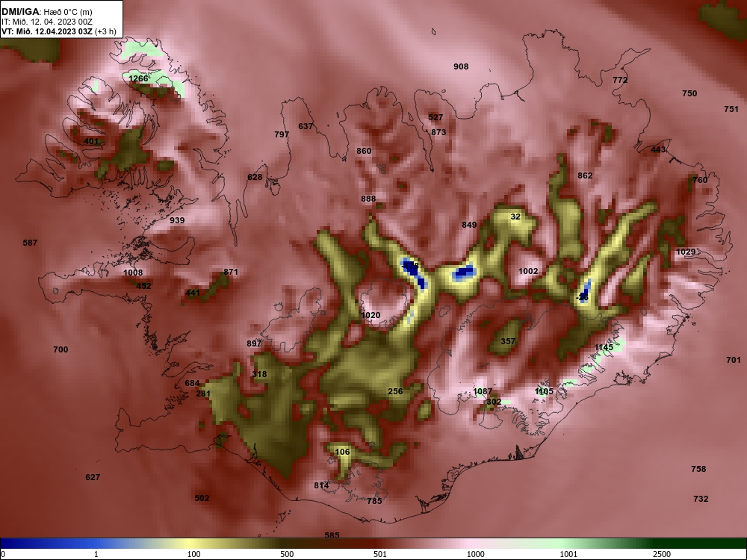The width and height of the screenshot is (747, 560).
Task: Select the 760 value label
Action: pos(700,180)
